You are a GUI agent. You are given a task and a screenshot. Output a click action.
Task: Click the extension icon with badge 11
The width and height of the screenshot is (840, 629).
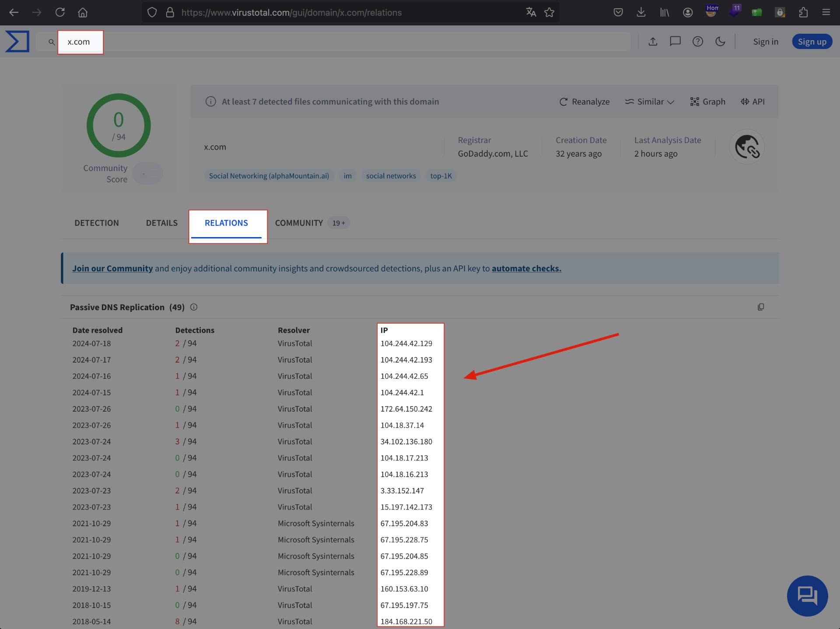coord(735,11)
